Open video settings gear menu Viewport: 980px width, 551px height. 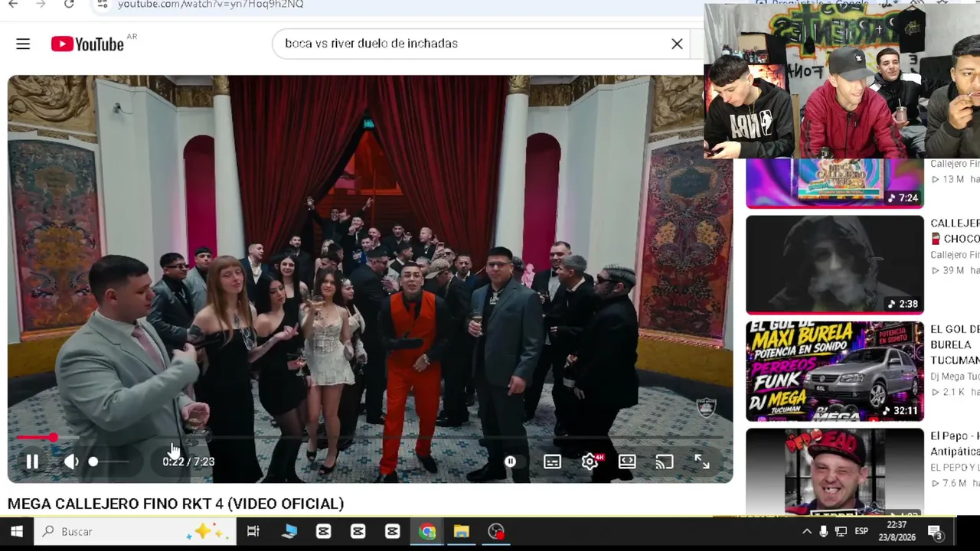[x=590, y=461]
